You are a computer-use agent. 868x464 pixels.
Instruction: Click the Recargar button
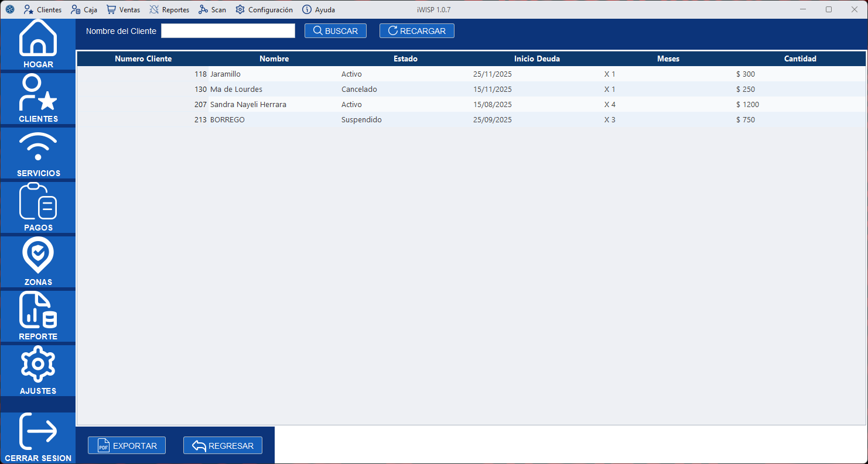416,31
